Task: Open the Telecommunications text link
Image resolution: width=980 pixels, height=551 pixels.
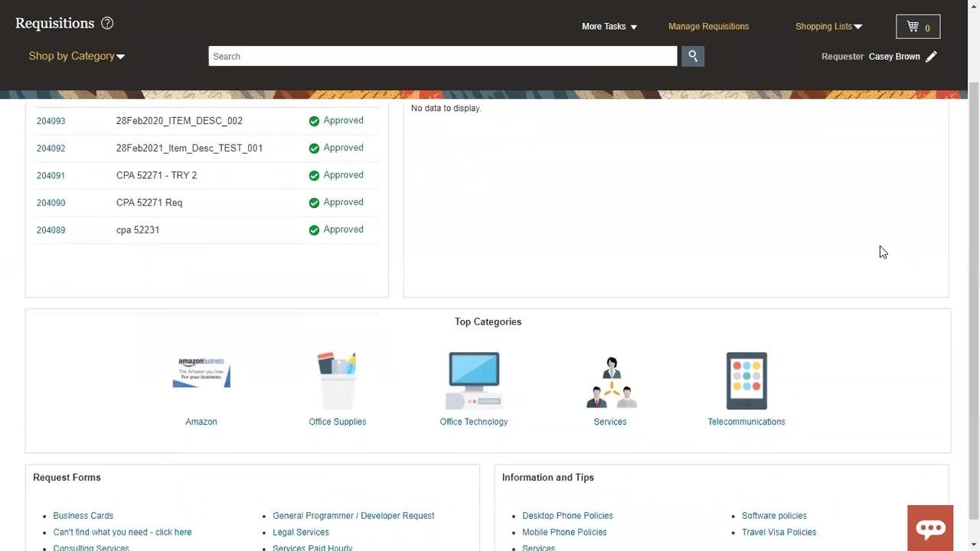Action: click(x=746, y=422)
